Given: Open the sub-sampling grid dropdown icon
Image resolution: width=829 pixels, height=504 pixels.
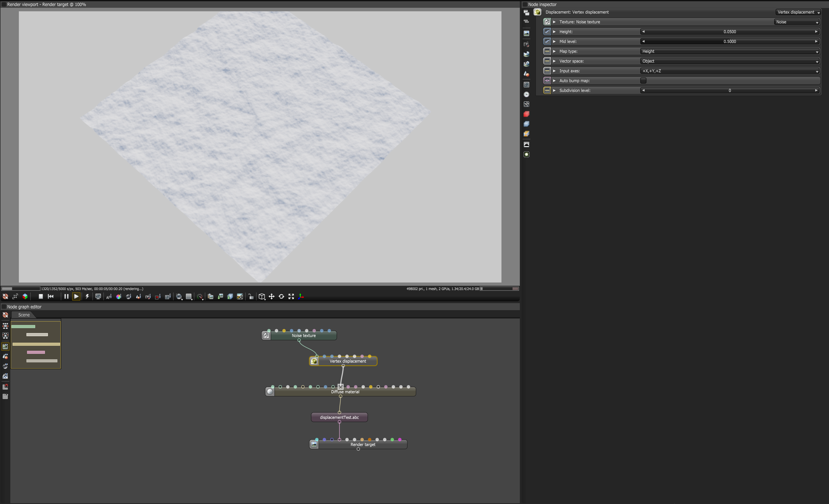Looking at the screenshot, I should (x=189, y=297).
